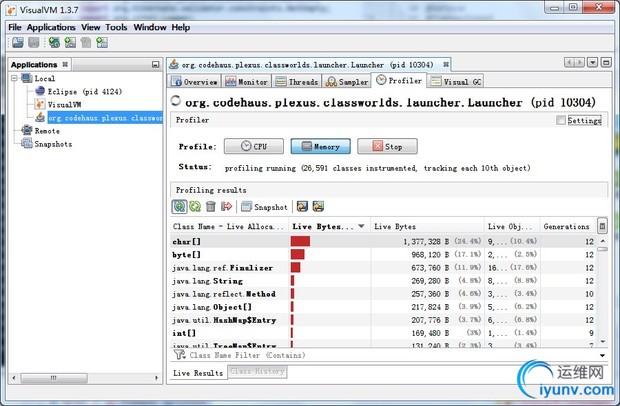
Task: Switch to the Overview tab
Action: pos(195,81)
